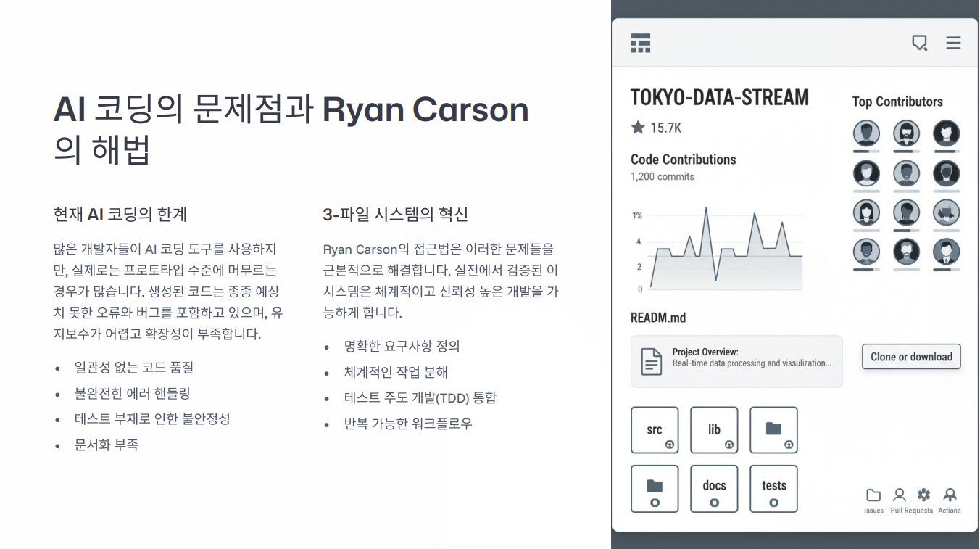Open the hamburger menu icon
This screenshot has height=549, width=980.
click(953, 43)
